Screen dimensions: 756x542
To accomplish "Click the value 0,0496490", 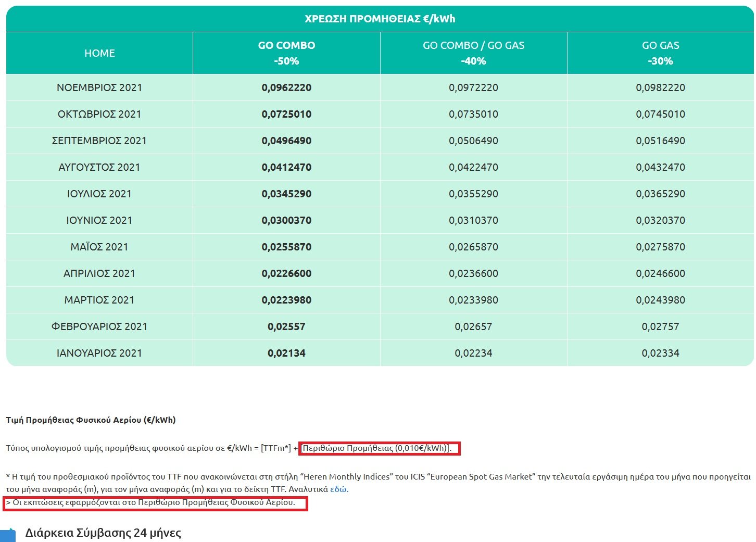I will click(x=286, y=141).
